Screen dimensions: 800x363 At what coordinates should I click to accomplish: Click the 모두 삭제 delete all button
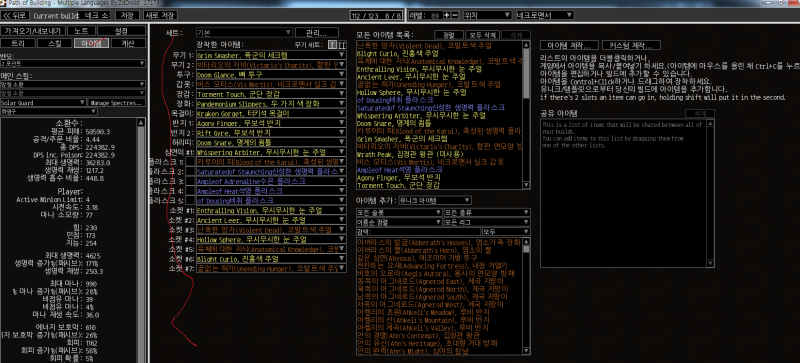483,35
